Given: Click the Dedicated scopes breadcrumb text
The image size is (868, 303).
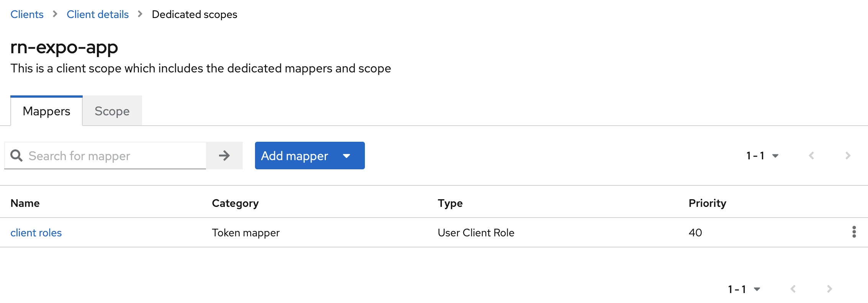Looking at the screenshot, I should point(195,14).
